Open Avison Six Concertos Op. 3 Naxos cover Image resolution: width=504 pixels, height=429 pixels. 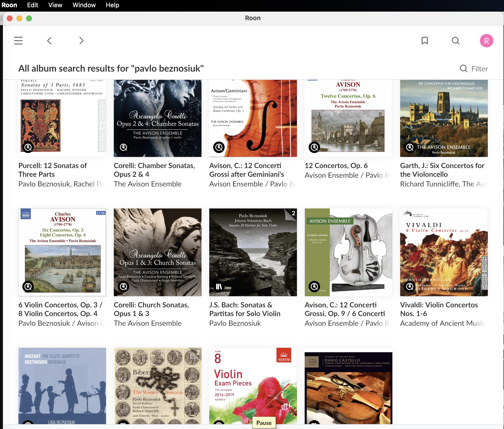(x=62, y=252)
